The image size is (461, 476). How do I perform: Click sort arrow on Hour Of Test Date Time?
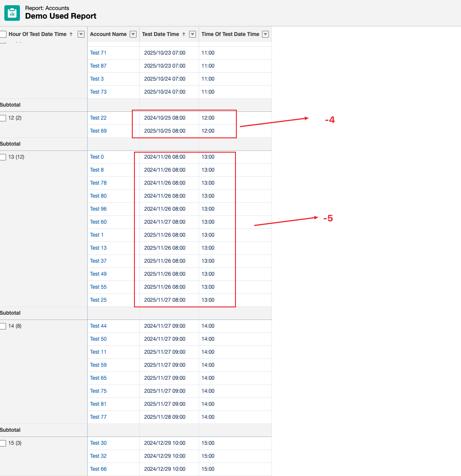pos(71,34)
